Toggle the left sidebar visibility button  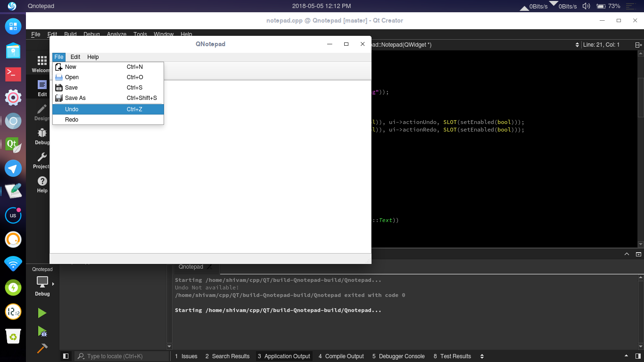pyautogui.click(x=66, y=356)
